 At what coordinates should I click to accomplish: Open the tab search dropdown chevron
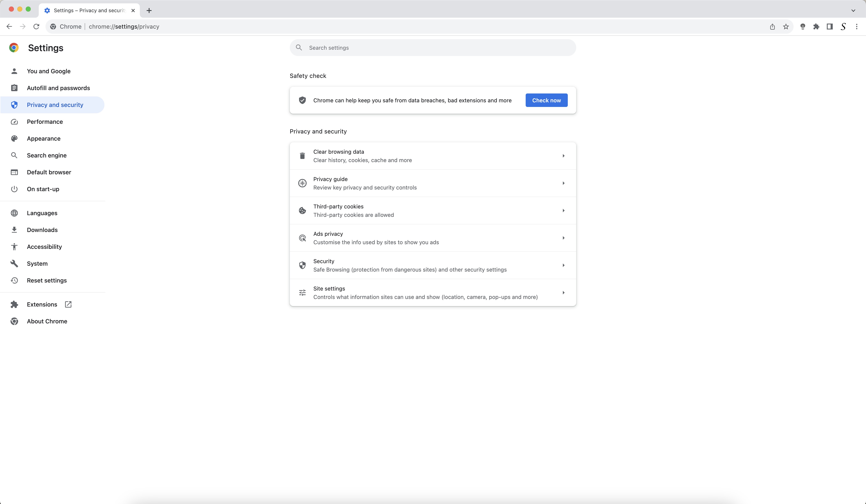tap(853, 10)
